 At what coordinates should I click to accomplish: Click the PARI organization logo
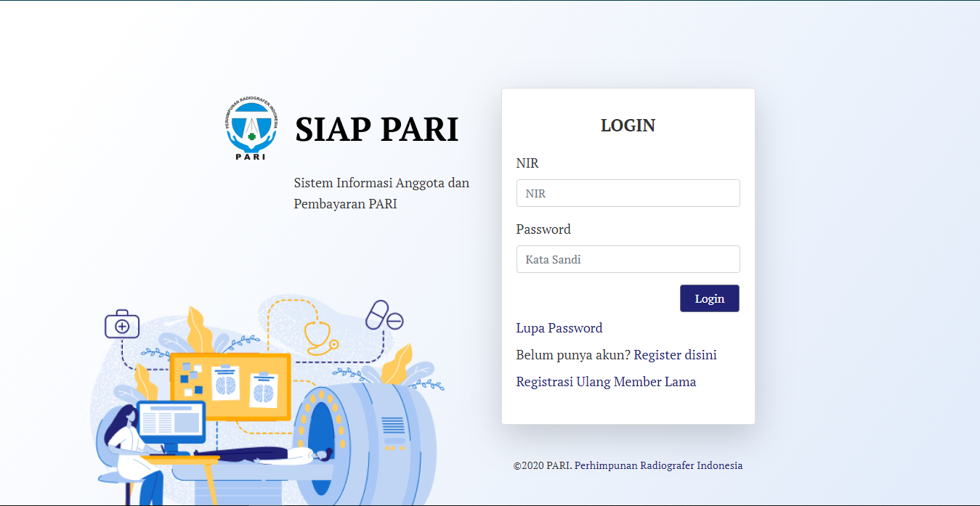(251, 128)
